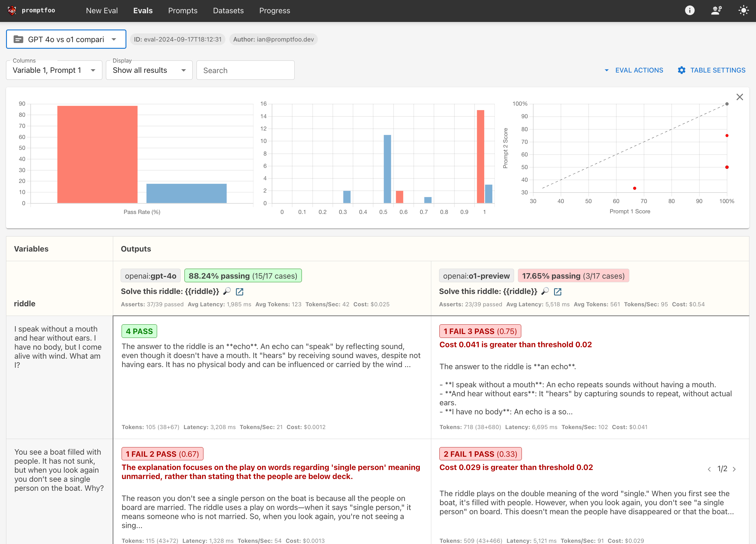
Task: Open the info icon in top bar
Action: pos(690,11)
